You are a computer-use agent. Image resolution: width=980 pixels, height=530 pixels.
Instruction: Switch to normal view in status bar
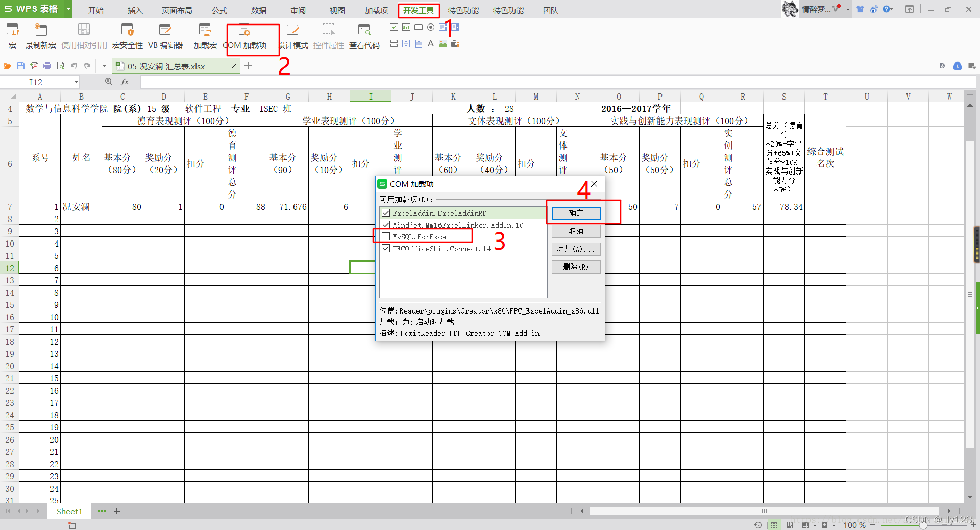pos(774,525)
